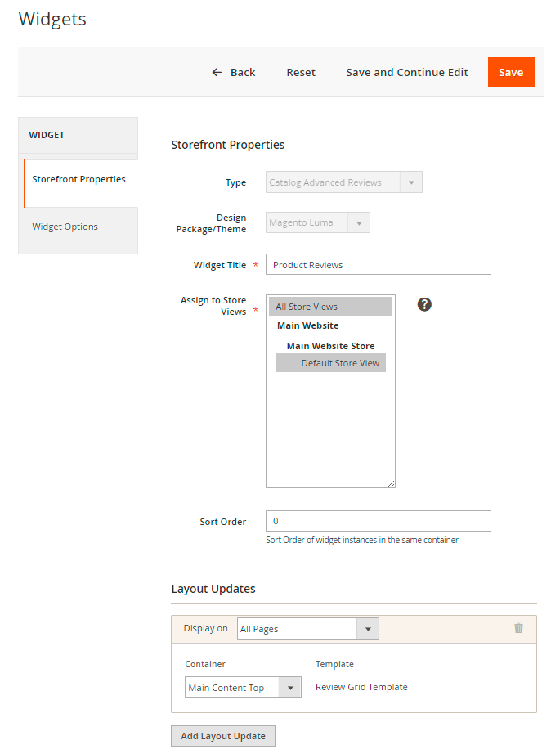Viewport: 560px width, 754px height.
Task: Focus the Widget Title input field
Action: 378,265
